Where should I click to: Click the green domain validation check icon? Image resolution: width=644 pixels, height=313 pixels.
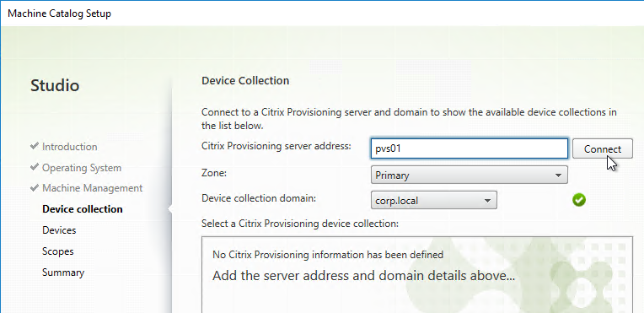pyautogui.click(x=579, y=200)
